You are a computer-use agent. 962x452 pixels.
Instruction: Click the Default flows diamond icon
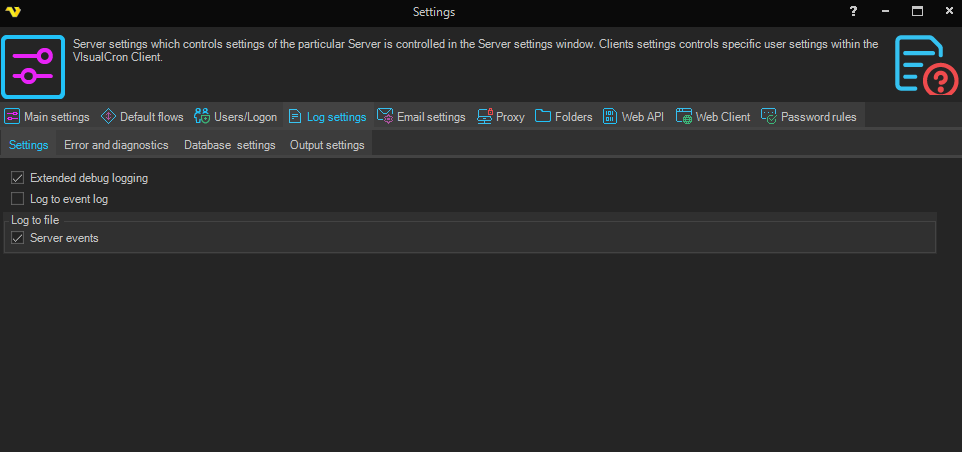(109, 117)
